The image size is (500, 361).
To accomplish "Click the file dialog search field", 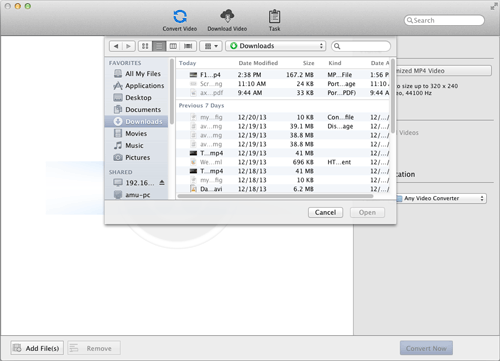I will point(361,46).
